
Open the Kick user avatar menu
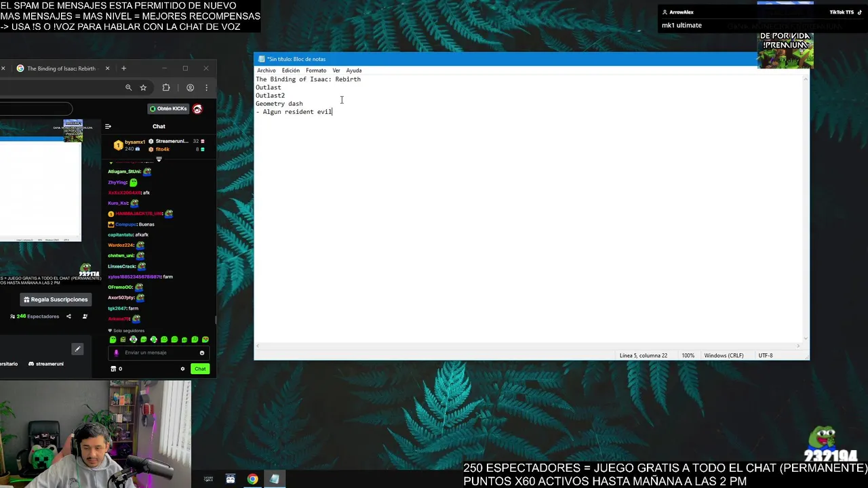pyautogui.click(x=197, y=108)
